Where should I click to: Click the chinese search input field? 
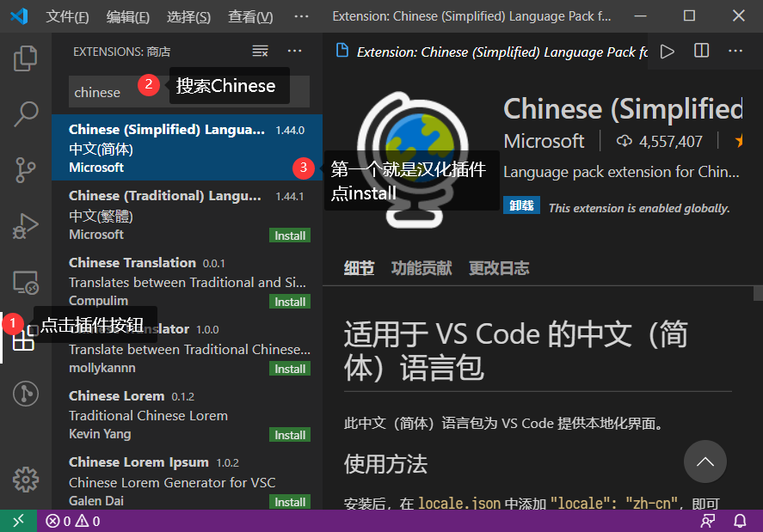(x=112, y=91)
